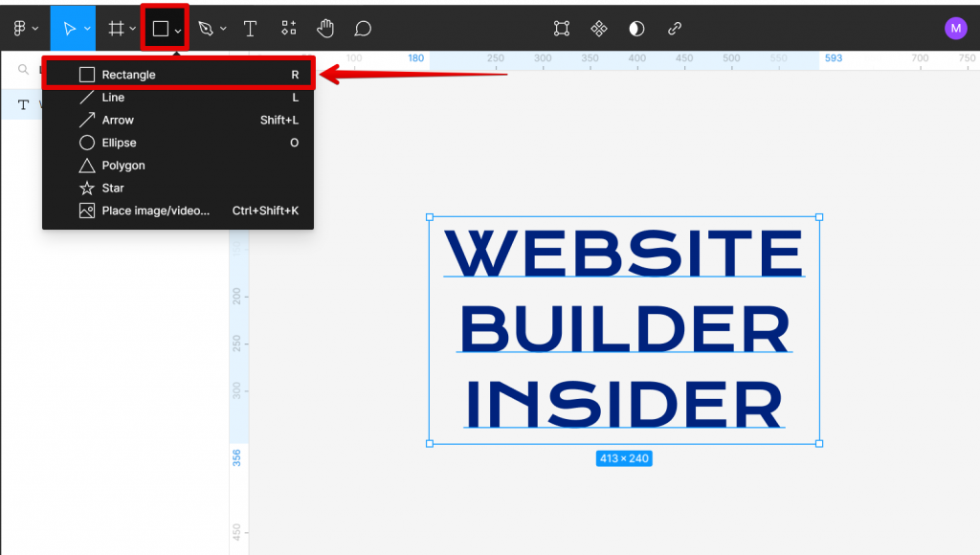
Task: Open the comment tool
Action: pyautogui.click(x=362, y=28)
